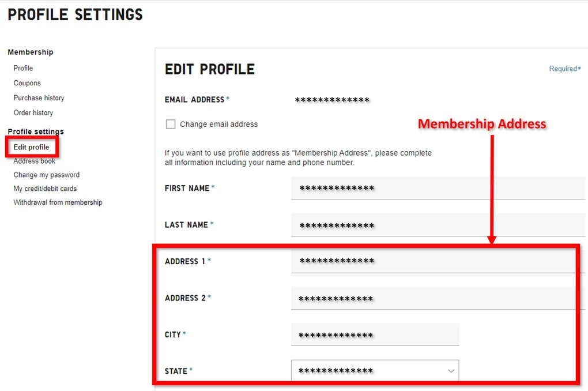Click the State dropdown chevron arrow
Image resolution: width=588 pixels, height=391 pixels.
[x=450, y=371]
